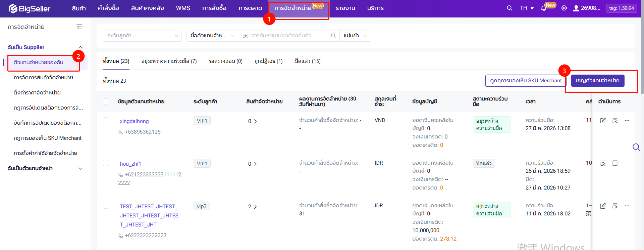Toggle the select-all checkbox in table header

pyautogui.click(x=106, y=101)
